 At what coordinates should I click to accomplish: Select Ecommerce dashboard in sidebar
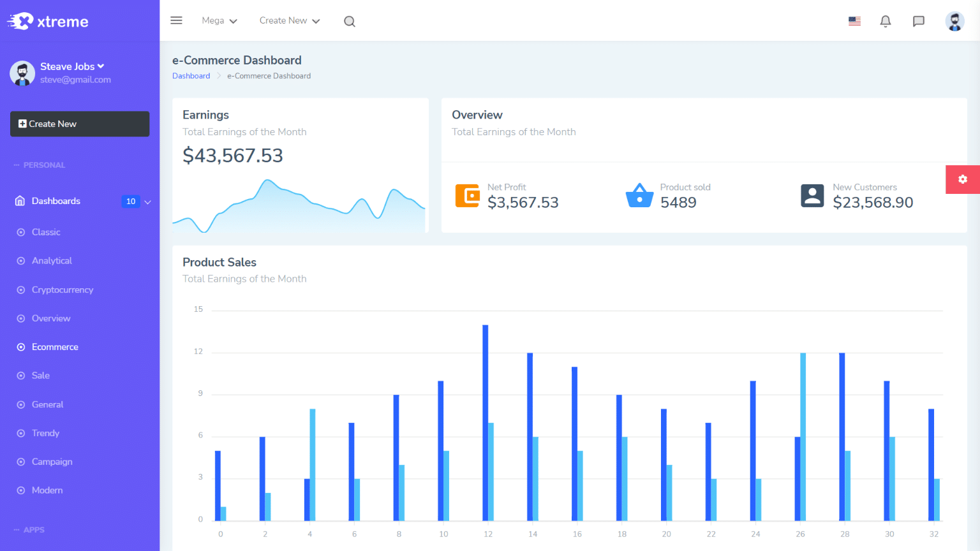click(55, 347)
